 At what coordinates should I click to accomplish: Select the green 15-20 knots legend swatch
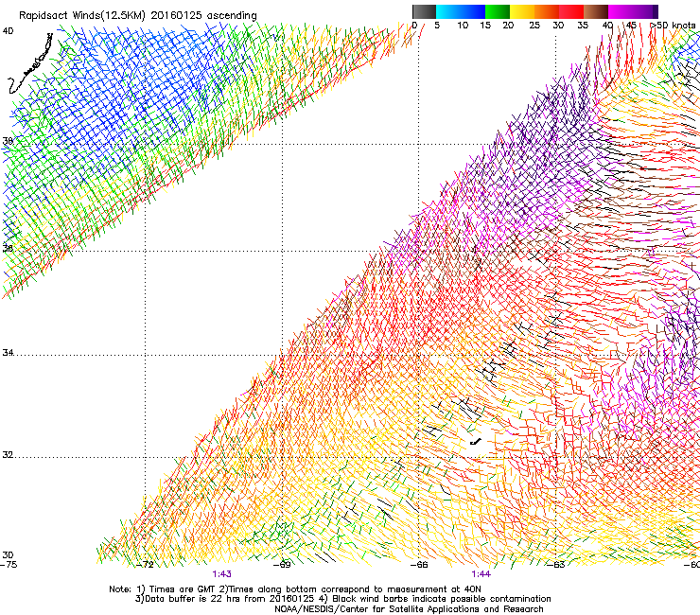(498, 11)
